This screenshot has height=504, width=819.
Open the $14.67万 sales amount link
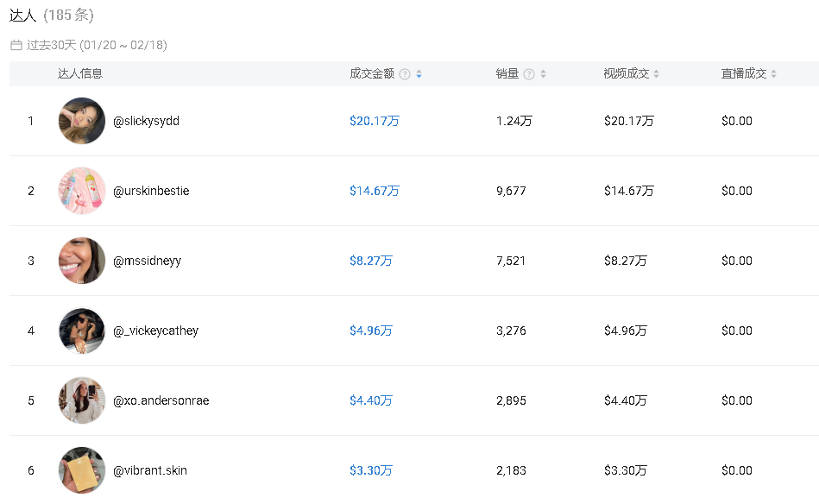(374, 191)
